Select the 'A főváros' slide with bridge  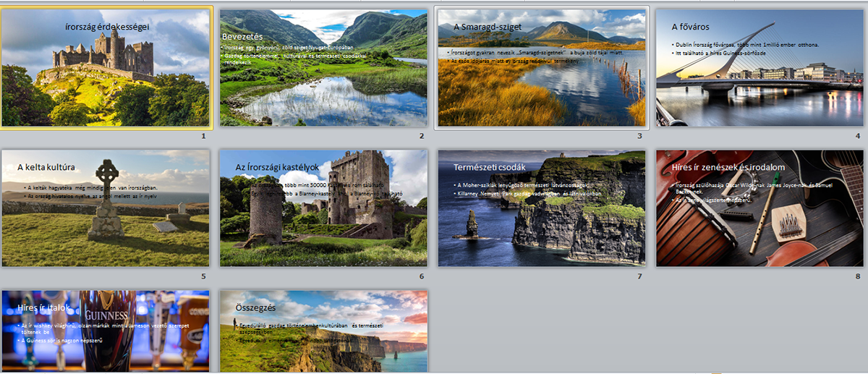(x=759, y=68)
